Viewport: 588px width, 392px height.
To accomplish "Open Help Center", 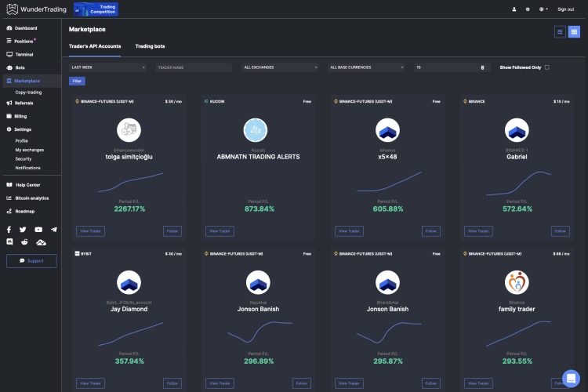I will [x=24, y=185].
